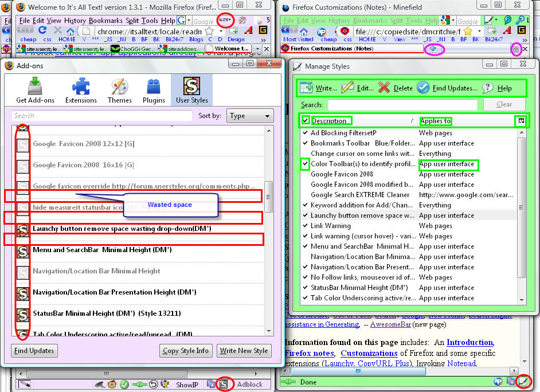Image resolution: width=540 pixels, height=392 pixels.
Task: Toggle Keyword addition for Add/Chan checkbox
Action: (305, 205)
